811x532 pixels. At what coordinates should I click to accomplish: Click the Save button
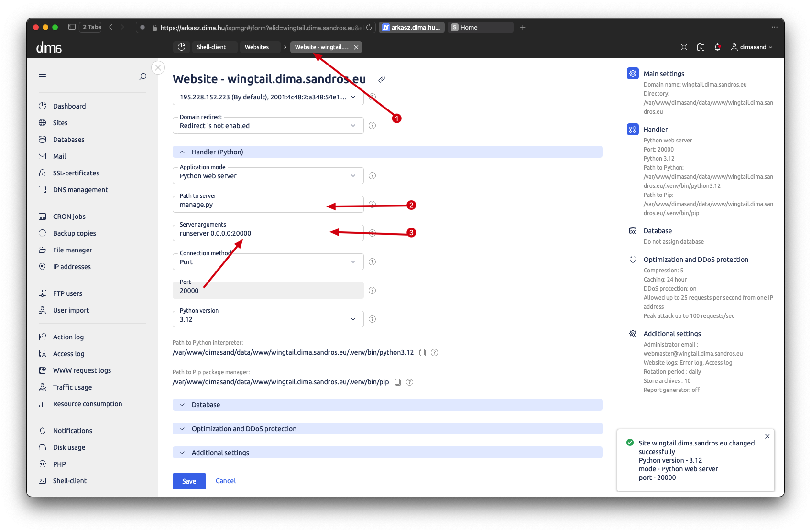click(189, 481)
